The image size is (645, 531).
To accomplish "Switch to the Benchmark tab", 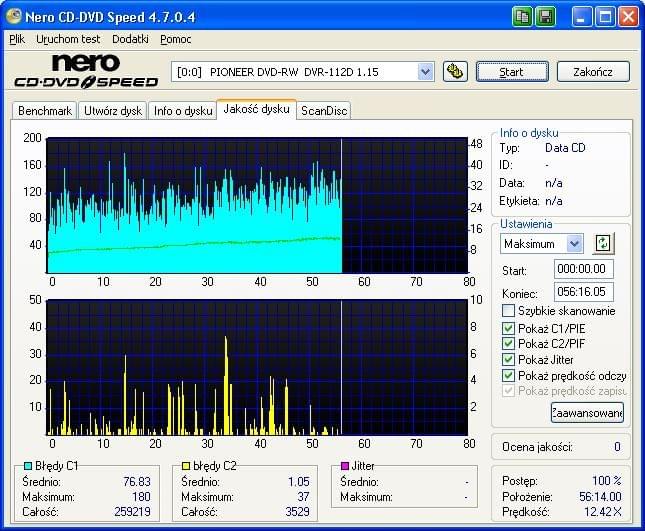I will (45, 111).
